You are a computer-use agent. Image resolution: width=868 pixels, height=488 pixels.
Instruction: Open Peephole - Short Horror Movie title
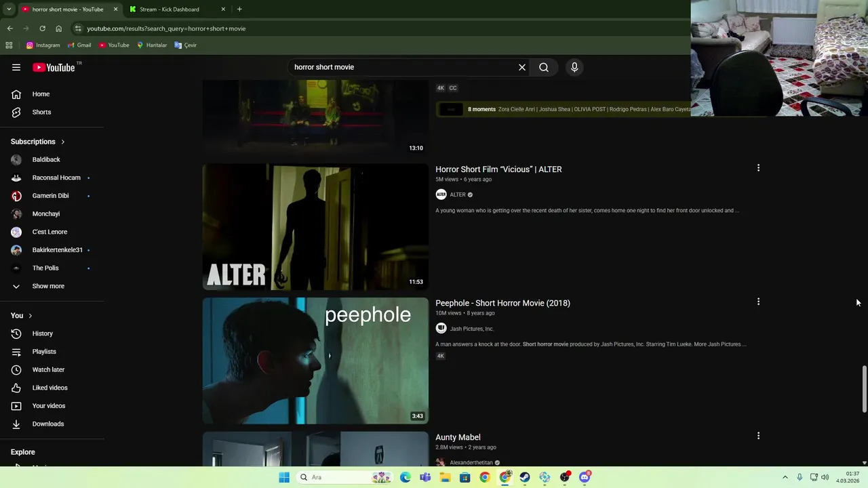click(502, 303)
